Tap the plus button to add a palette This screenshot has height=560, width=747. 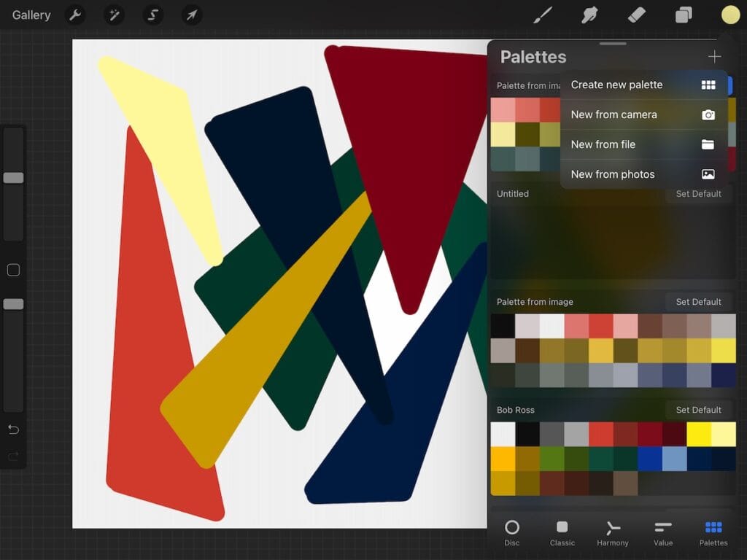[x=714, y=56]
